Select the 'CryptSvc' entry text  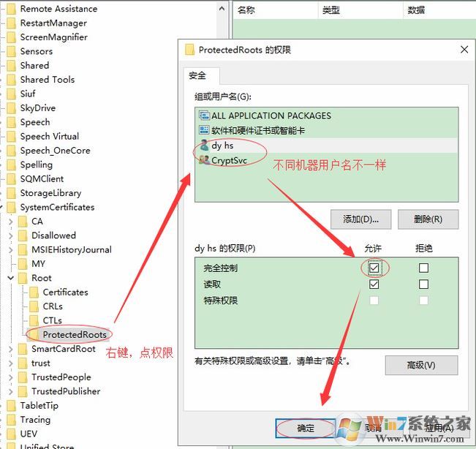coord(229,160)
